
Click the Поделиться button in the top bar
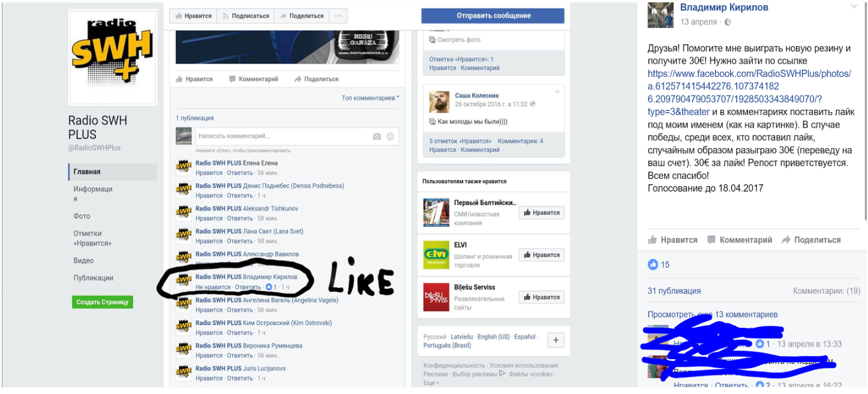[301, 16]
